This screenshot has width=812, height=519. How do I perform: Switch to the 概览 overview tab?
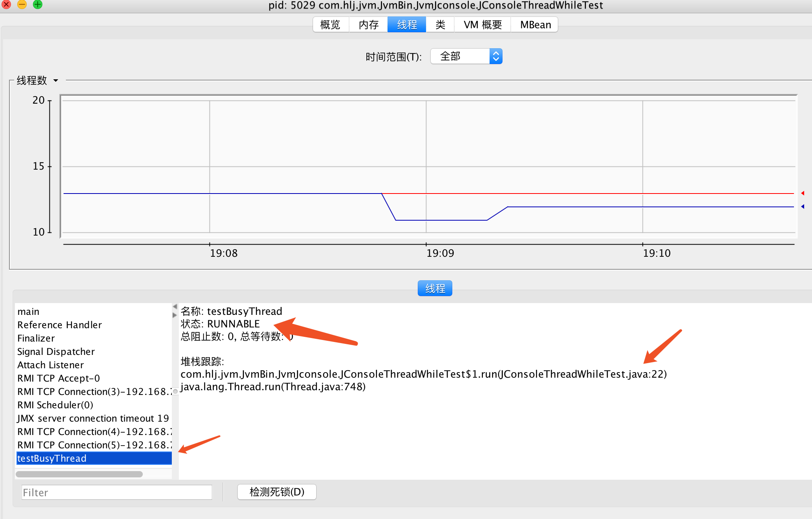(x=330, y=25)
